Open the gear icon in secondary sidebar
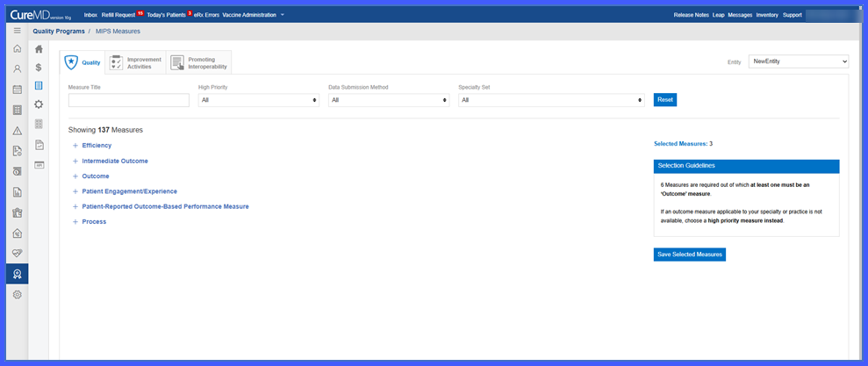The height and width of the screenshot is (366, 868). pos(39,104)
